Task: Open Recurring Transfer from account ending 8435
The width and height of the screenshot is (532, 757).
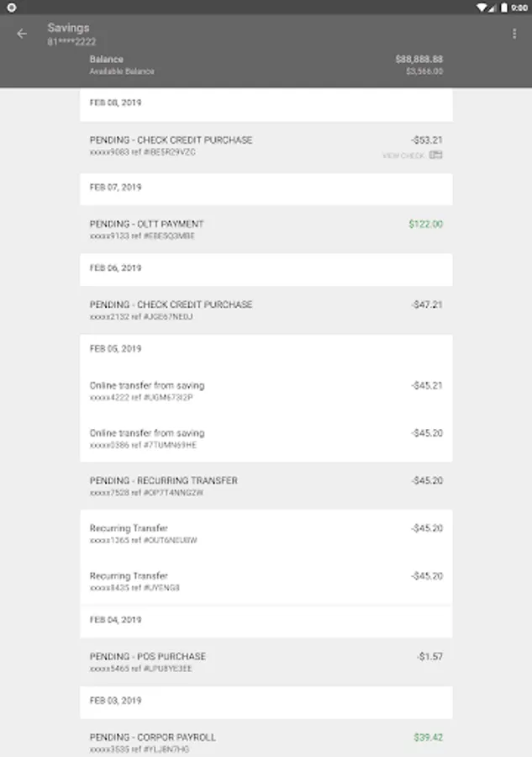Action: [x=266, y=581]
